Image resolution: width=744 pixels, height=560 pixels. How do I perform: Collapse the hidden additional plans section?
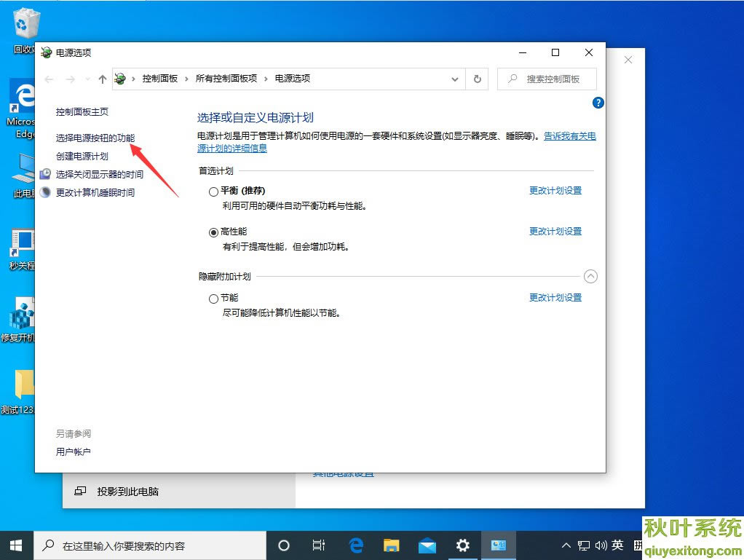tap(590, 276)
